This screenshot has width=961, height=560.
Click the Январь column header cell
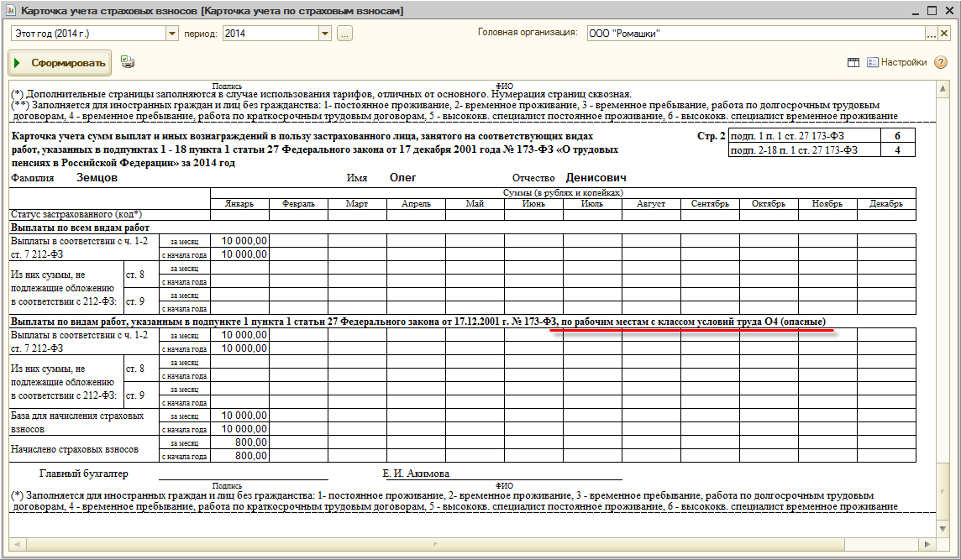[x=239, y=204]
